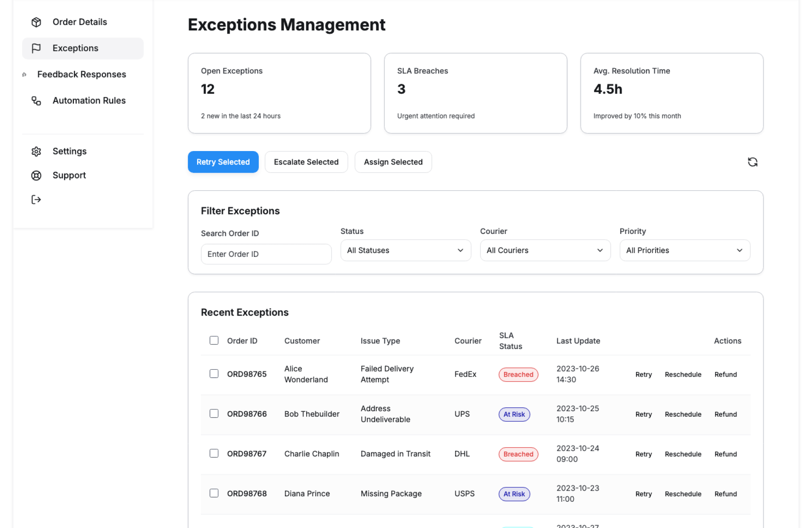Check the box for order ORD98765
The image size is (812, 528).
pos(214,374)
